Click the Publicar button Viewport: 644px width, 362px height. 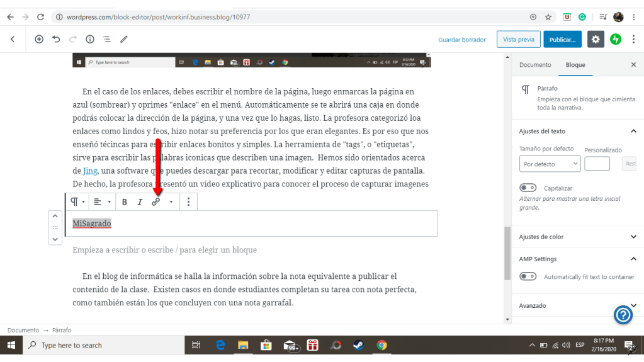[562, 39]
